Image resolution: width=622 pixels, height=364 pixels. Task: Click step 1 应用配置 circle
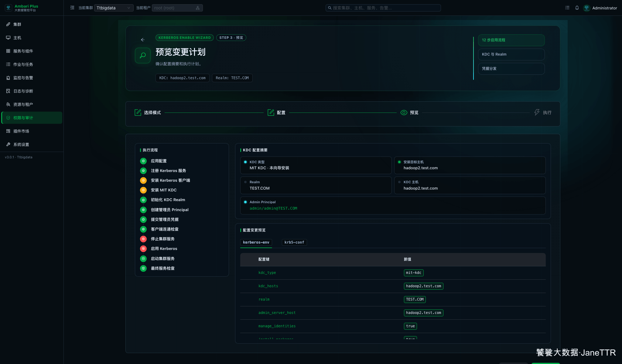click(143, 161)
